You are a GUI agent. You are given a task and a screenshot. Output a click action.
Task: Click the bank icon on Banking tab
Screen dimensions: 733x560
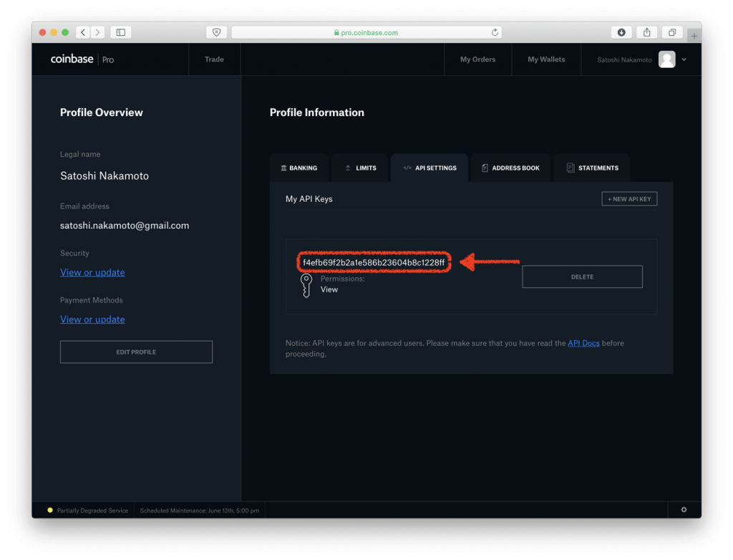tap(283, 168)
